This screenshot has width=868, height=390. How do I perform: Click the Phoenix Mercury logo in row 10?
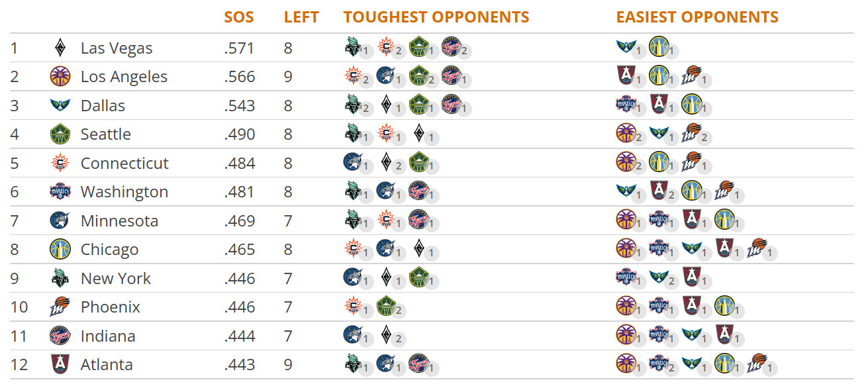click(60, 307)
